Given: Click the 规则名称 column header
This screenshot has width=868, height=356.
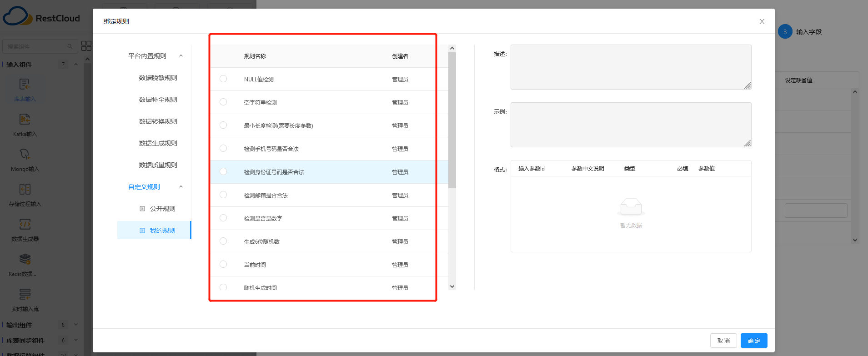Looking at the screenshot, I should [x=255, y=56].
